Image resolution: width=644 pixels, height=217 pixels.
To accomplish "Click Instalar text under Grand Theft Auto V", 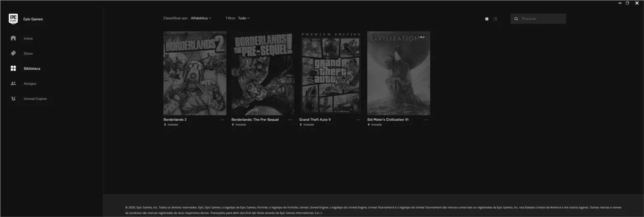I will click(309, 125).
